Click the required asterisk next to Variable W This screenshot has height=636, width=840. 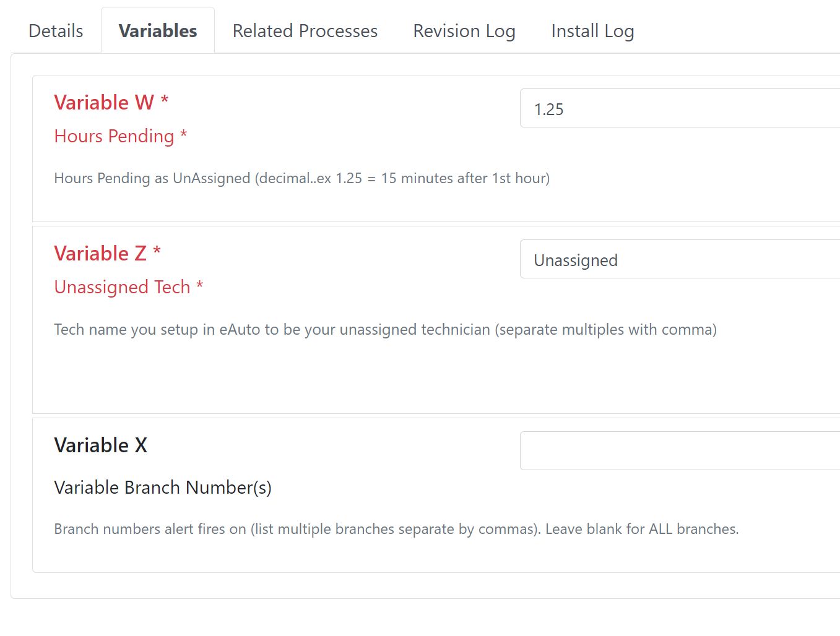click(x=165, y=100)
